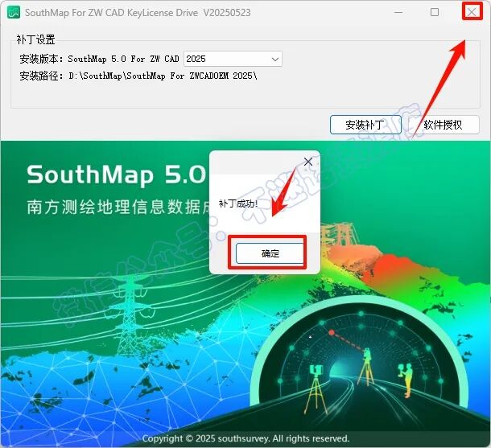Click the 安装版本 SouthMap 5.0 For ZW CAD label
The image size is (491, 448).
pos(99,59)
